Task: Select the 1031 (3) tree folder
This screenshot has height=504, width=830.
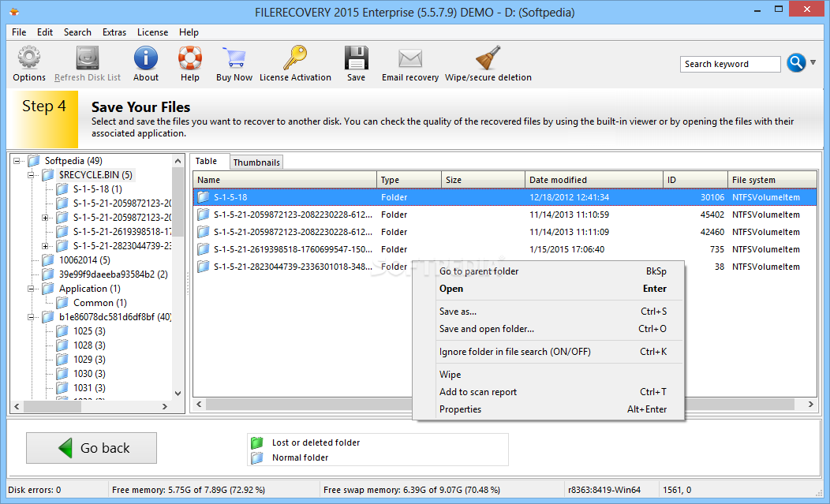Action: 89,388
